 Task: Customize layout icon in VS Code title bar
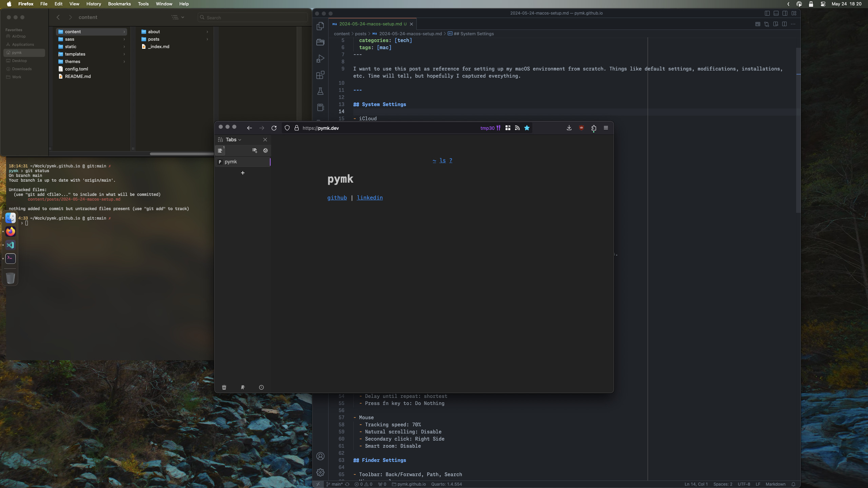[794, 13]
